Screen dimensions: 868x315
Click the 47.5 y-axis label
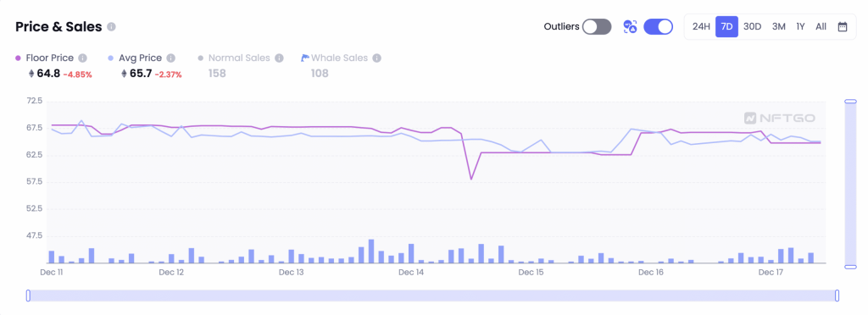34,236
